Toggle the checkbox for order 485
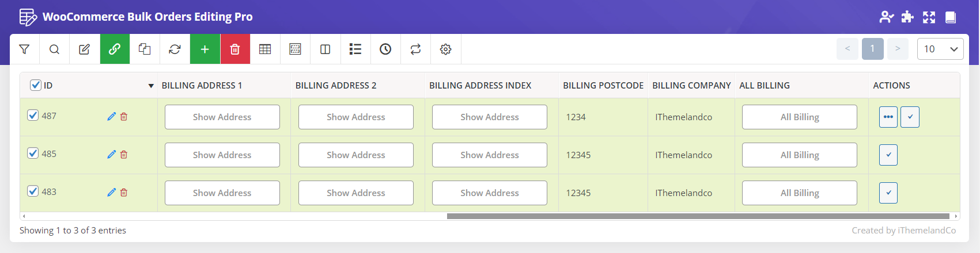This screenshot has width=980, height=253. (33, 154)
